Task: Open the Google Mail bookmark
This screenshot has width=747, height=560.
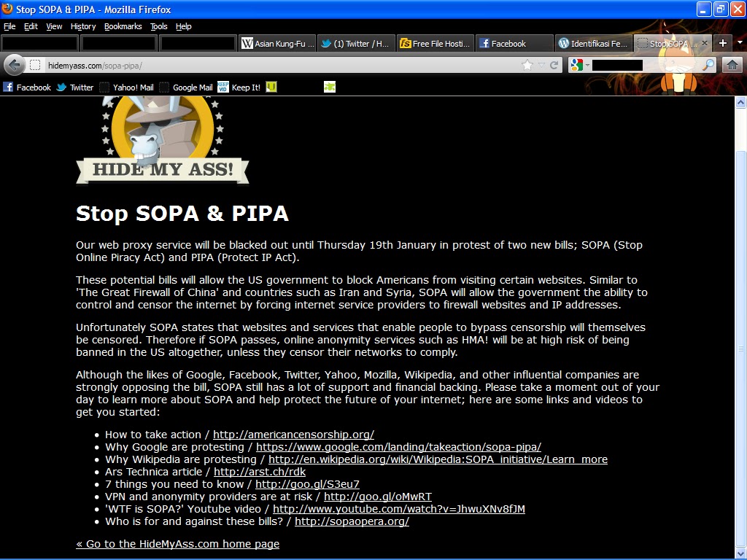Action: (186, 87)
